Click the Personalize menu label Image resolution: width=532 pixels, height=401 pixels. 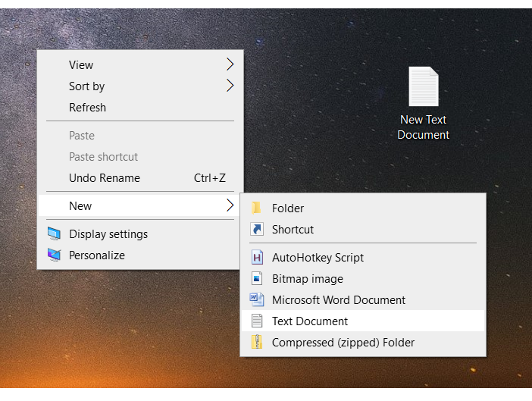(x=97, y=255)
